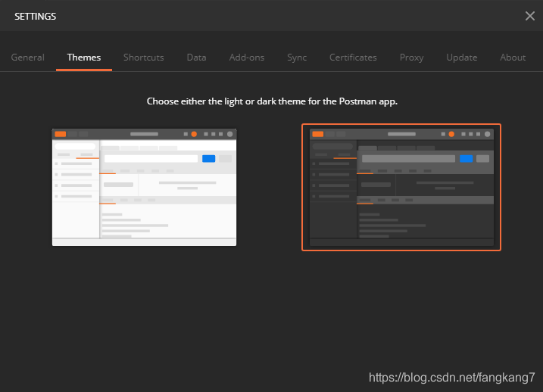Switch to the Certificates tab
543x392 pixels.
click(x=353, y=58)
